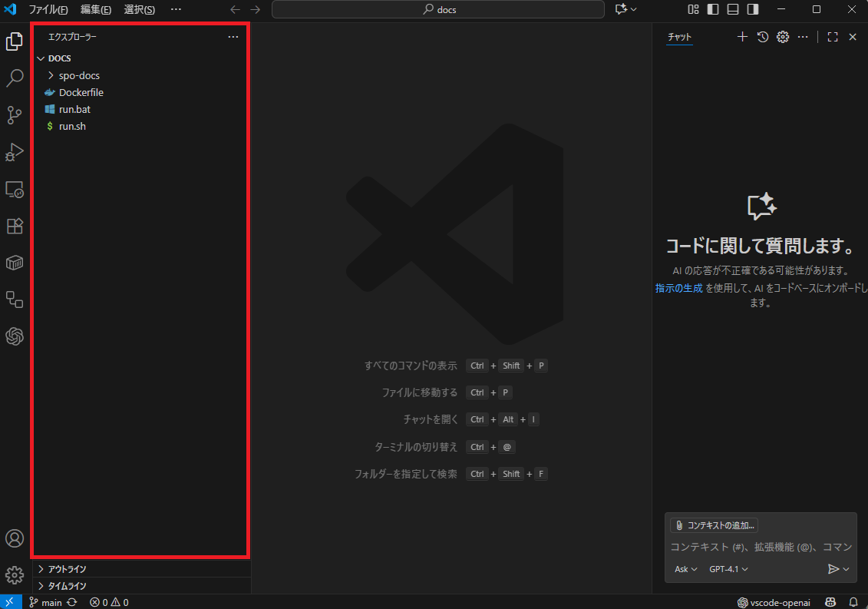This screenshot has height=609, width=868.
Task: Open the OpenAI sidebar icon
Action: click(x=15, y=336)
